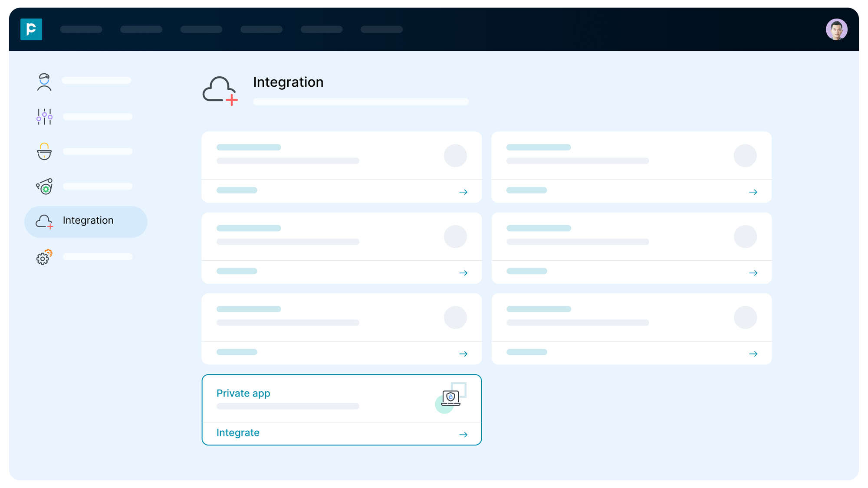Viewport: 868px width, 488px height.
Task: Select the user profile icon in the sidebar
Action: coord(43,82)
